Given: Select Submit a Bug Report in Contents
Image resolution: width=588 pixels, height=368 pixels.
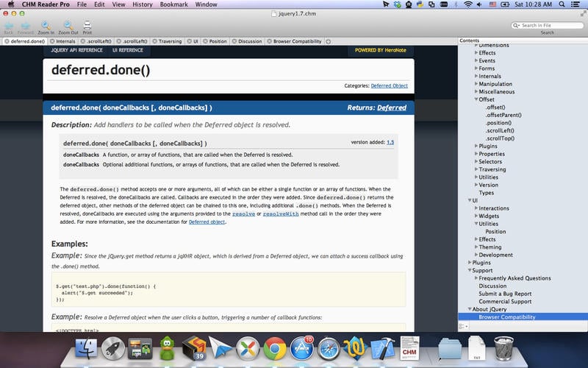Looking at the screenshot, I should [x=505, y=294].
